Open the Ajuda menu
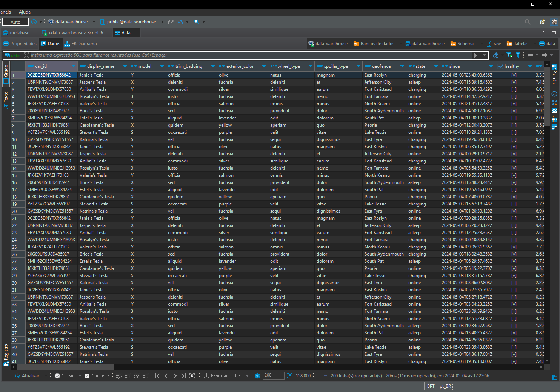This screenshot has width=560, height=392. tap(25, 12)
